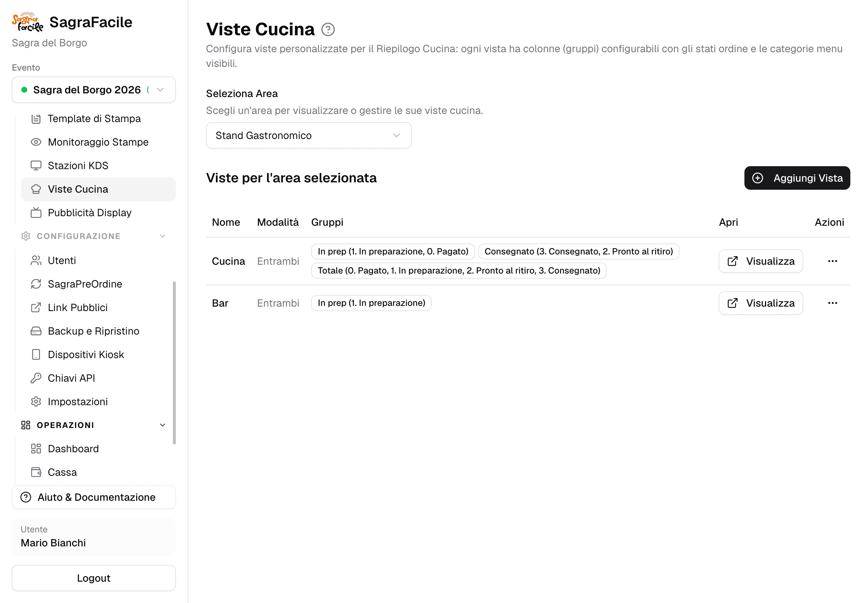Click the SagraFacile logo icon
This screenshot has width=868, height=603.
tap(28, 22)
